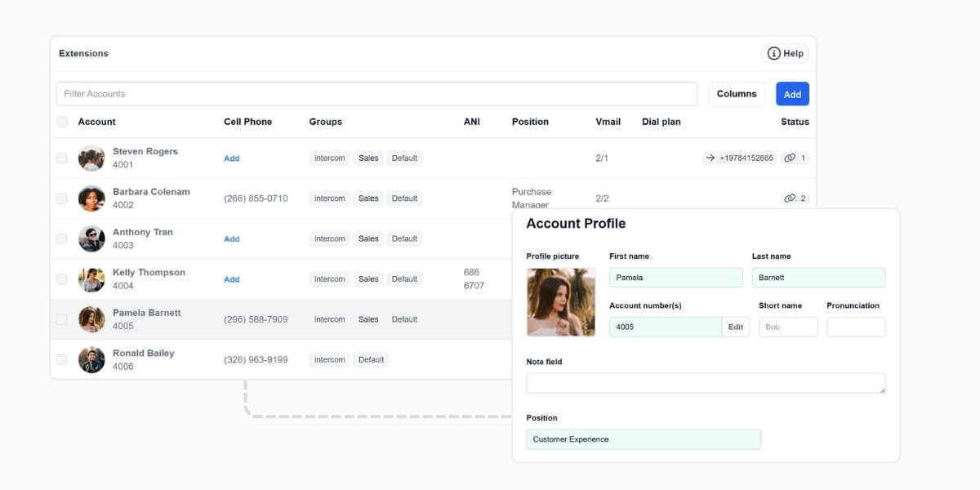This screenshot has width=980, height=490.
Task: Click Kelly Thompson's avatar
Action: 91,279
